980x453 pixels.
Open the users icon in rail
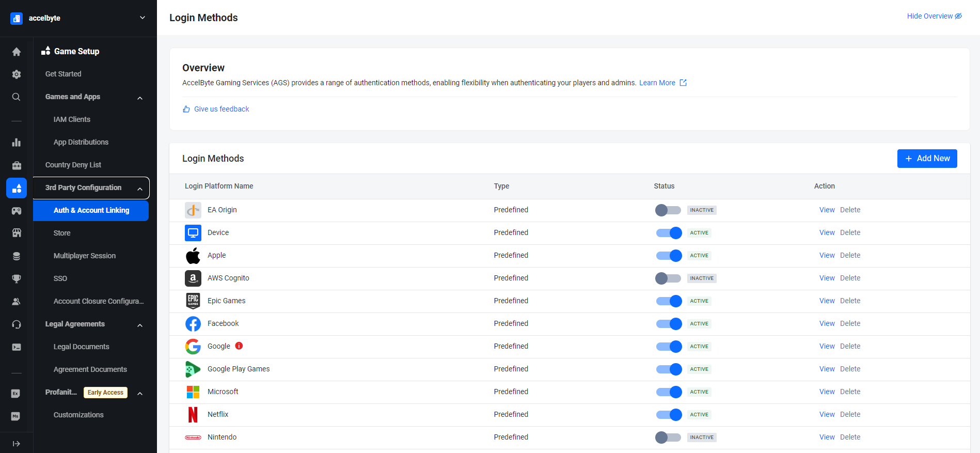[17, 302]
